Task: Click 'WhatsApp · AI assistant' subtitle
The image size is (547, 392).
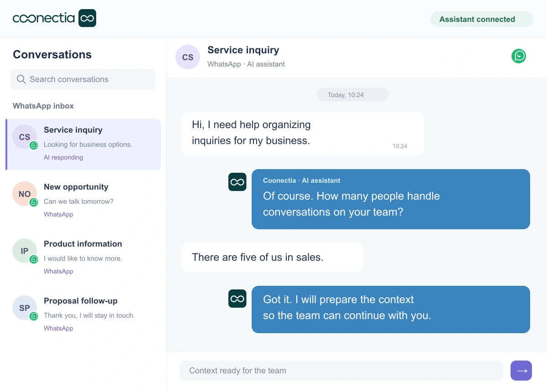Action: (246, 64)
